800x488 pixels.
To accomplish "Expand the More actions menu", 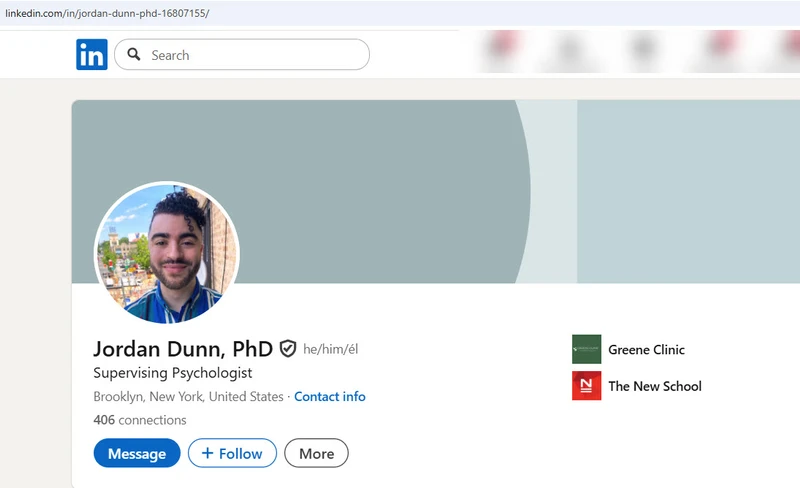I will pyautogui.click(x=316, y=453).
